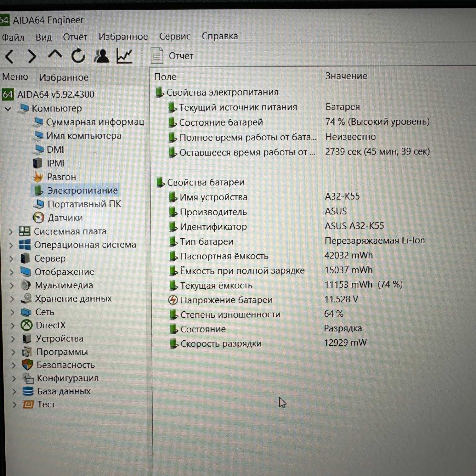Open the Вид menu
Viewport: 476px width, 476px height.
tap(43, 37)
